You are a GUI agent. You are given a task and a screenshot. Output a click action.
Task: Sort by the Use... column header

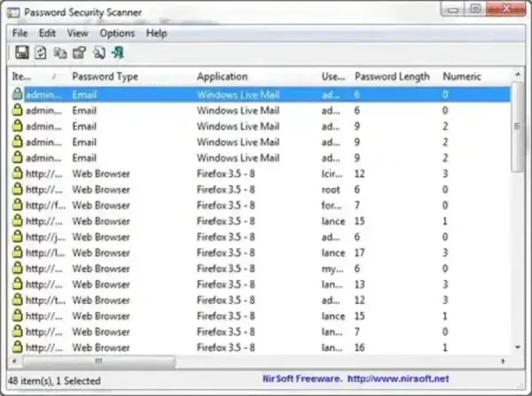pyautogui.click(x=333, y=76)
